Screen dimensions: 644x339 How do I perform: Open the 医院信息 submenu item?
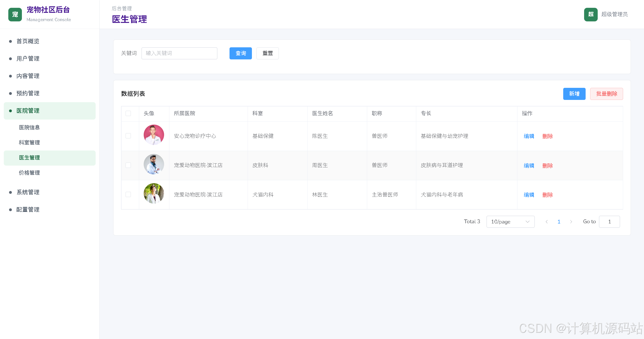(50, 128)
